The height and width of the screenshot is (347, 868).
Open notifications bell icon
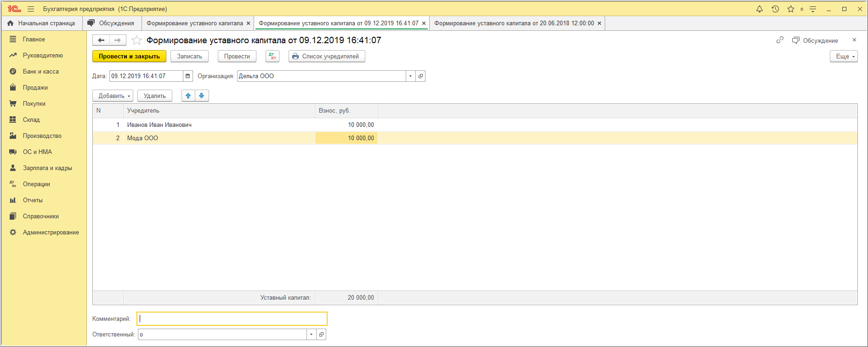click(760, 9)
